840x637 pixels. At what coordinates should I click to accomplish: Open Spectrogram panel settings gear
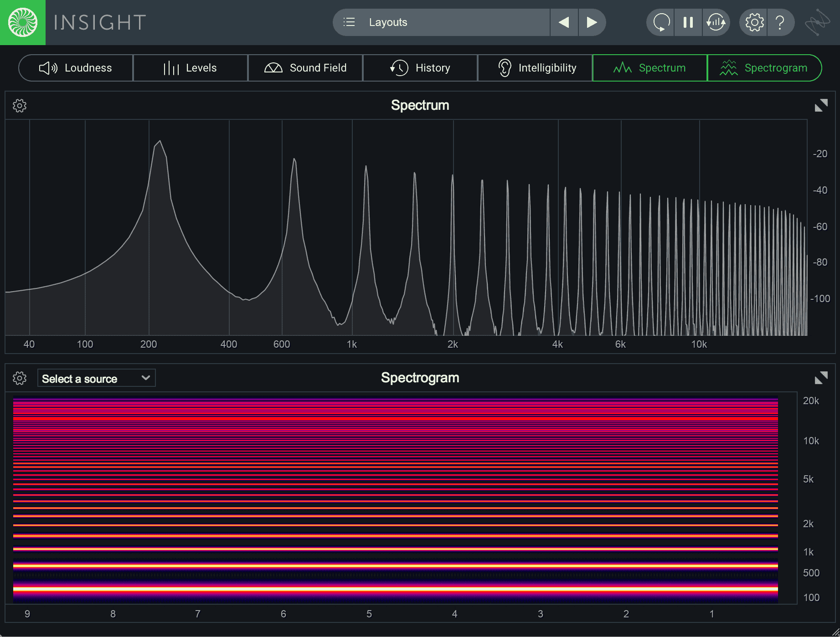(x=20, y=378)
